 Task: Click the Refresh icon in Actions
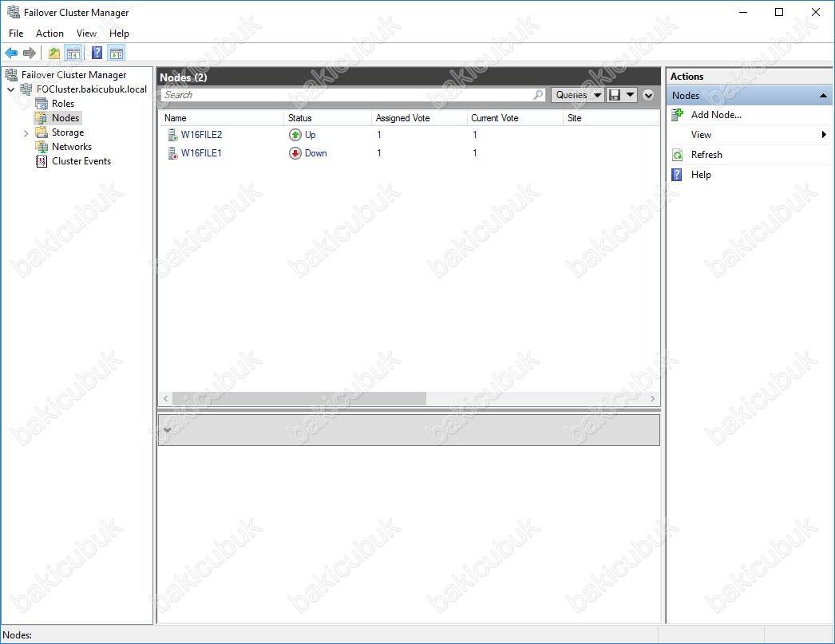coord(678,155)
